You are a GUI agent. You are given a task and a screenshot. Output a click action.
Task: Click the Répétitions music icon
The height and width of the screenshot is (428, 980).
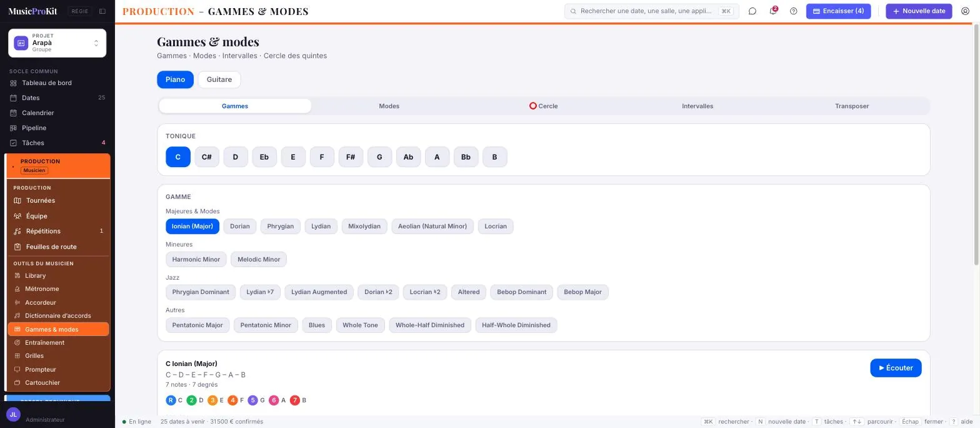(17, 232)
